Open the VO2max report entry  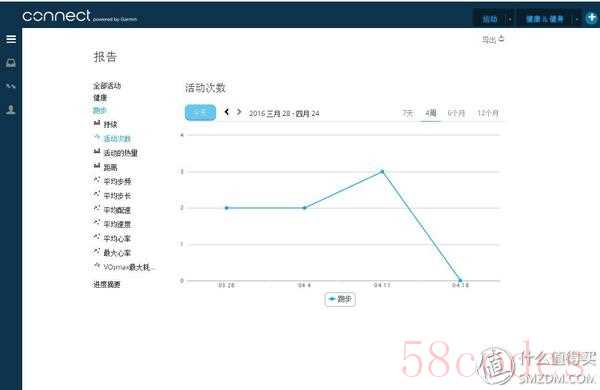click(129, 267)
